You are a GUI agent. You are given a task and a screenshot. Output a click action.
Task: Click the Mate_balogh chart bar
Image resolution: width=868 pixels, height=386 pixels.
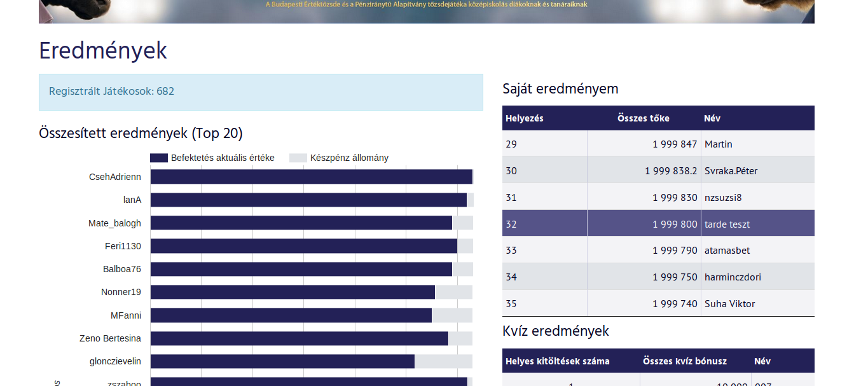pos(301,223)
